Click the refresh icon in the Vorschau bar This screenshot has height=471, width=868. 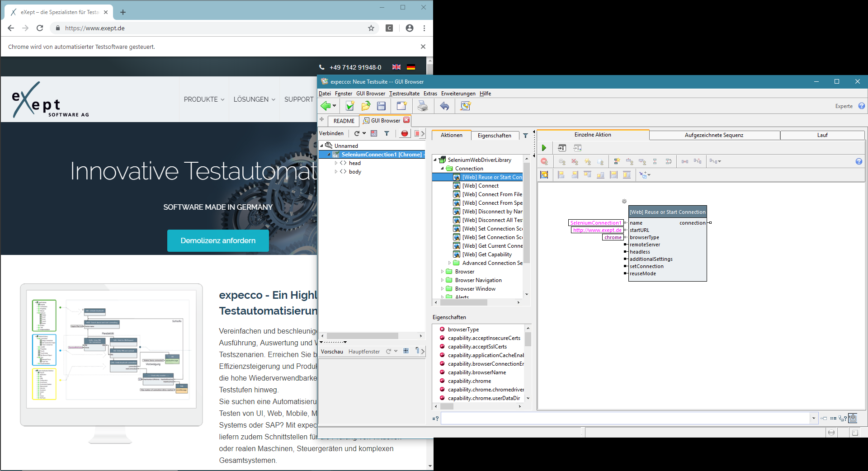point(388,351)
